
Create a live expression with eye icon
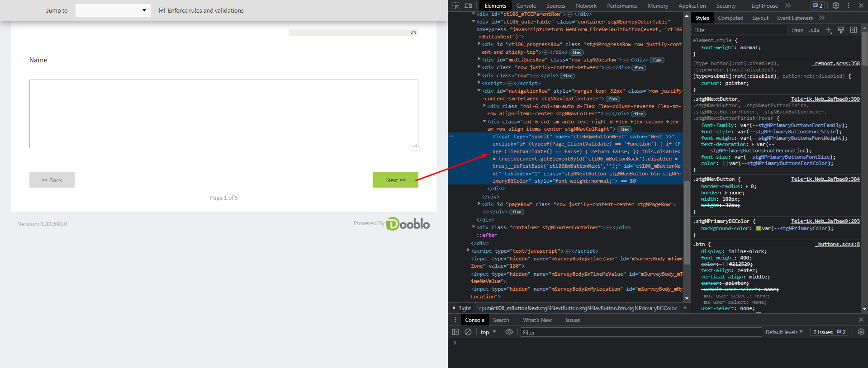tap(509, 332)
